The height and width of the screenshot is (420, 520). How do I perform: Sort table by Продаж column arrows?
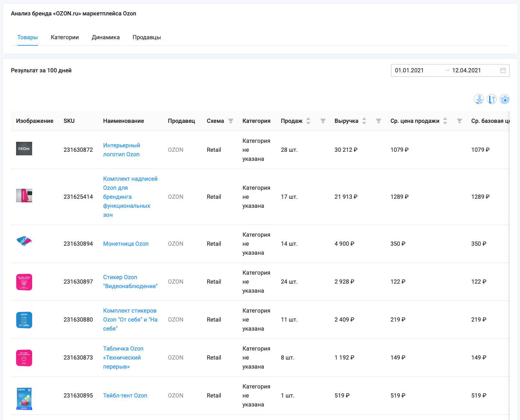[x=308, y=121]
